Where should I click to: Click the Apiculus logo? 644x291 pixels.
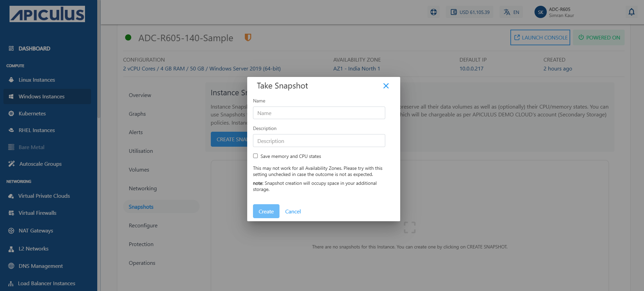click(47, 14)
